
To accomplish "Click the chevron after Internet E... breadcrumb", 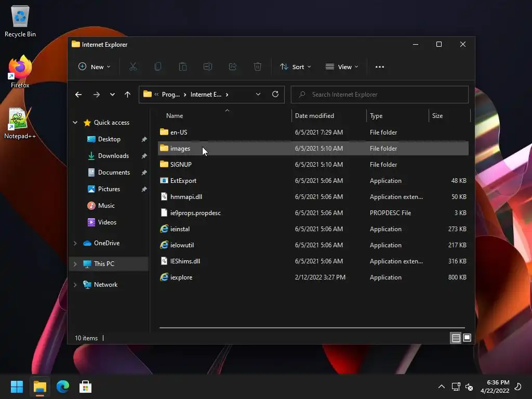I will click(x=227, y=95).
